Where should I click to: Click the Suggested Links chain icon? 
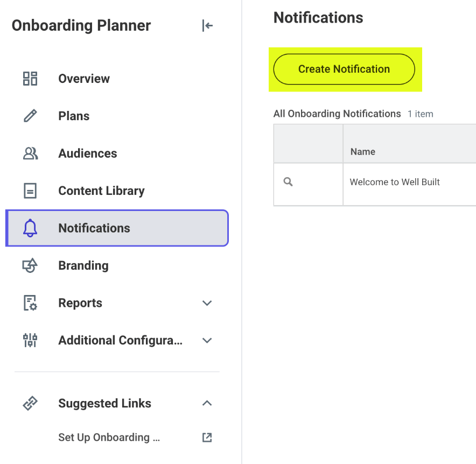(x=30, y=403)
